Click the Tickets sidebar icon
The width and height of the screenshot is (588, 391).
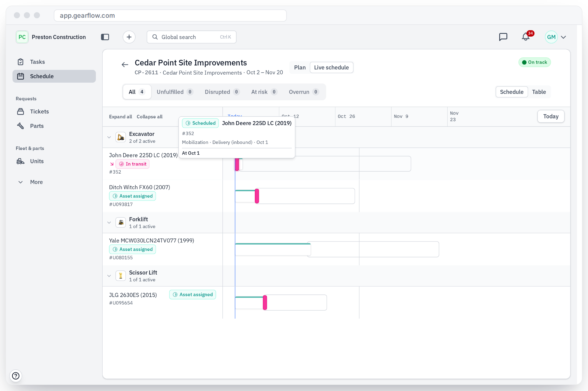21,111
